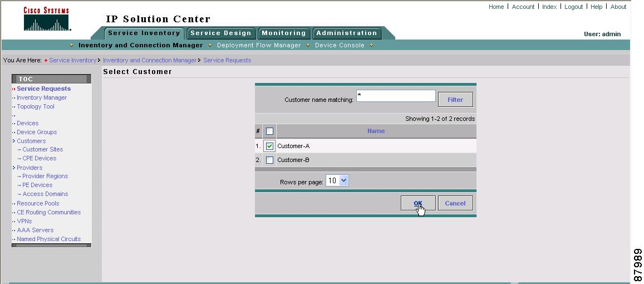Switch to the Service Design tab
The image size is (644, 284).
point(221,33)
